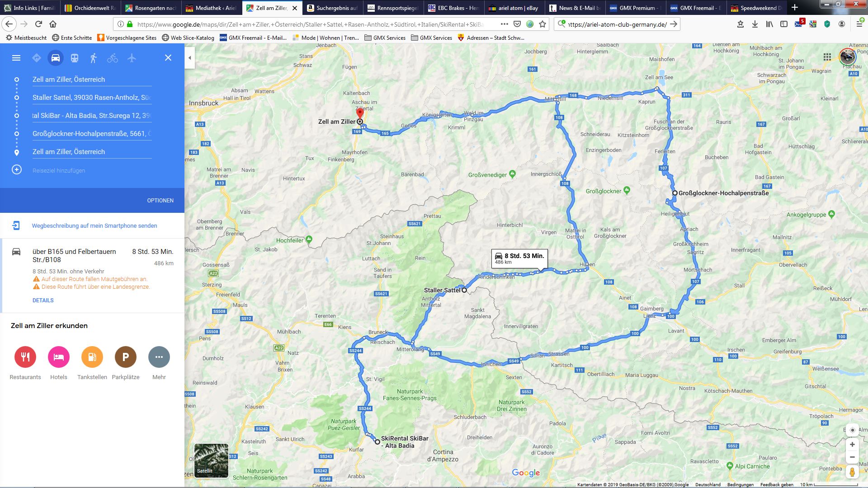The height and width of the screenshot is (488, 868).
Task: Add destination with plus circle icon
Action: (17, 170)
